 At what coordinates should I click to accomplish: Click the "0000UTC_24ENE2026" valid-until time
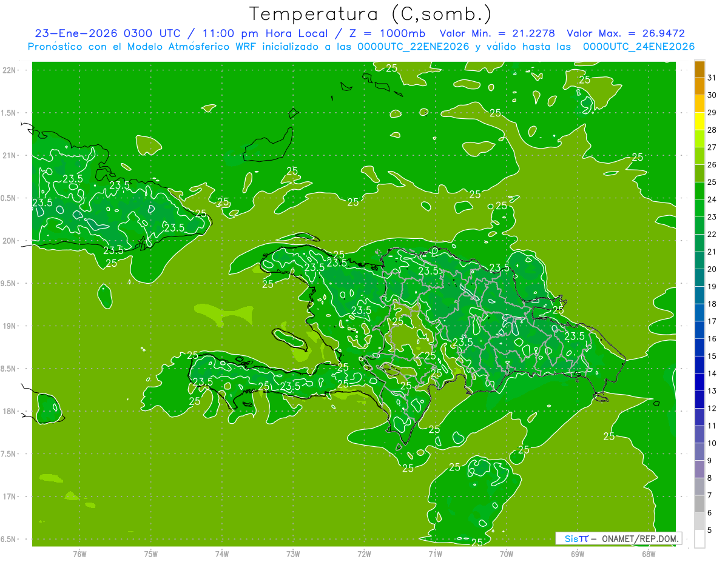point(638,47)
